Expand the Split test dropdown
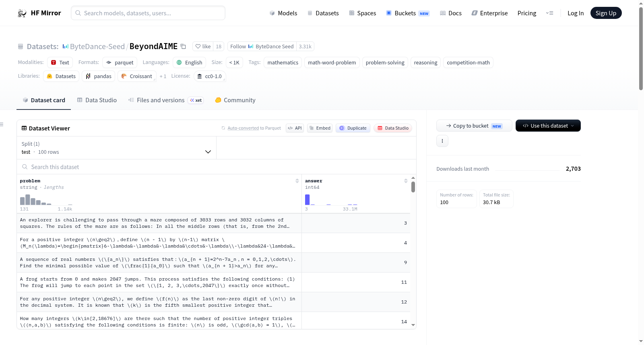The image size is (644, 345). click(x=117, y=148)
